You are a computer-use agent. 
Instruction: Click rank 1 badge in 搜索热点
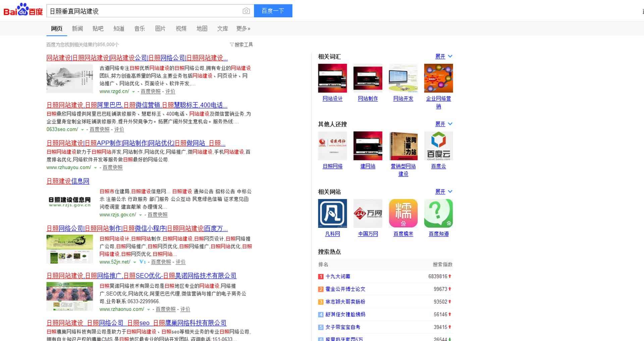point(321,277)
